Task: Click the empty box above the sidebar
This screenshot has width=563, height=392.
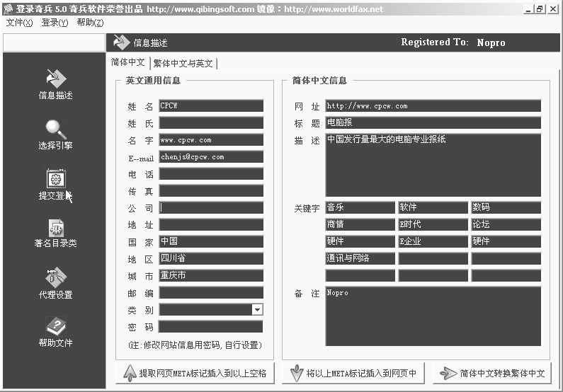Action: (x=55, y=42)
